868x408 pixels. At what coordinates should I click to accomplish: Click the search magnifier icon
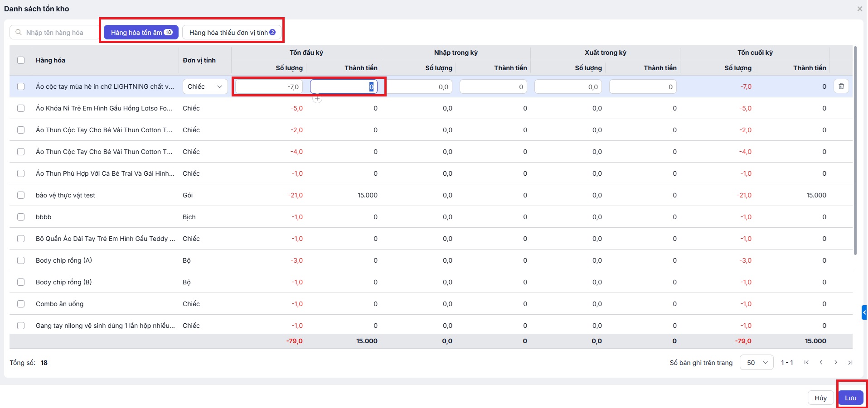tap(19, 33)
